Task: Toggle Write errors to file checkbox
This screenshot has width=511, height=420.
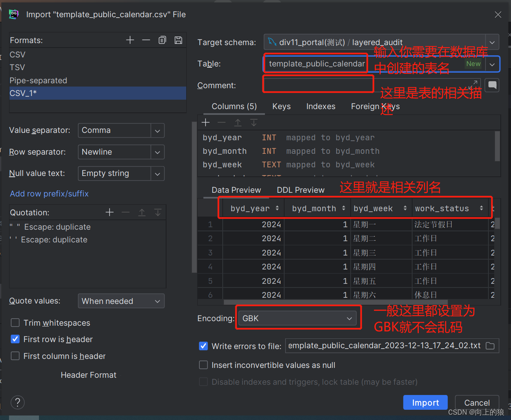Action: click(x=203, y=346)
